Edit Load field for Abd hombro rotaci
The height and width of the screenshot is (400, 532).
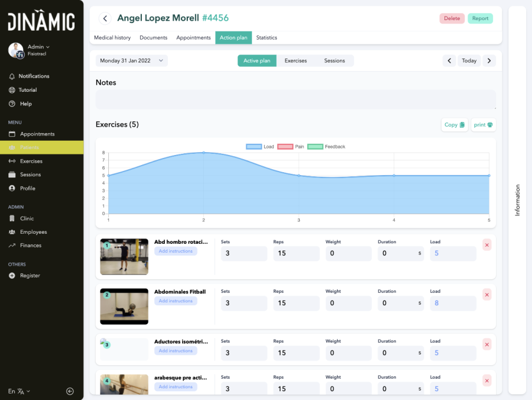[453, 253]
